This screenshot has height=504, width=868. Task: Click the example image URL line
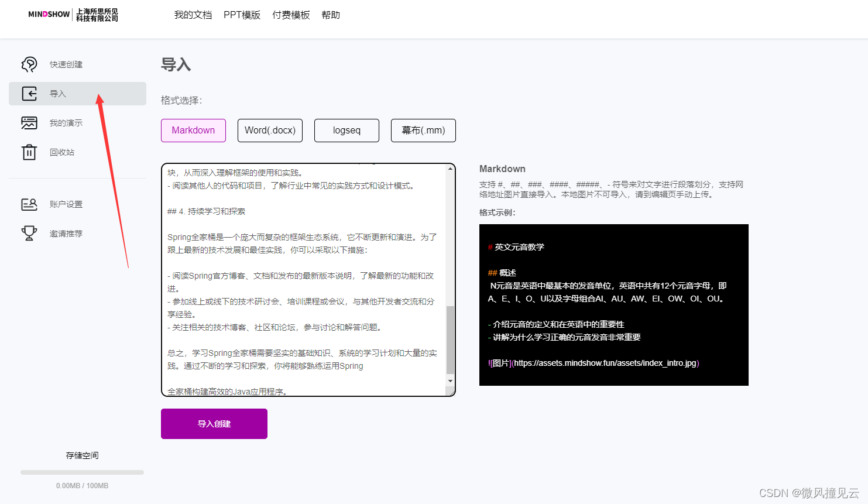593,363
